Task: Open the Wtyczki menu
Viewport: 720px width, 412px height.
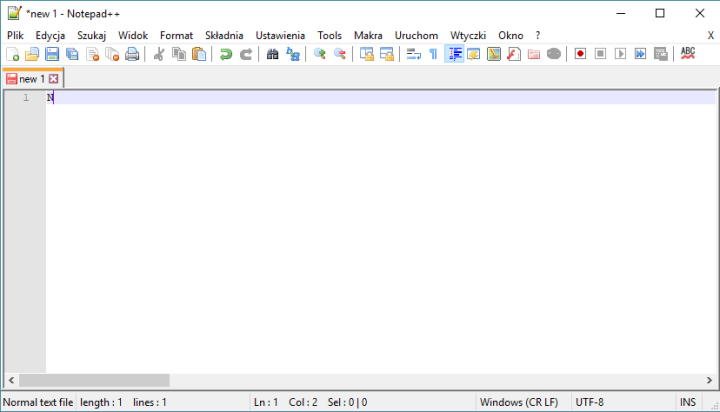Action: [x=468, y=35]
